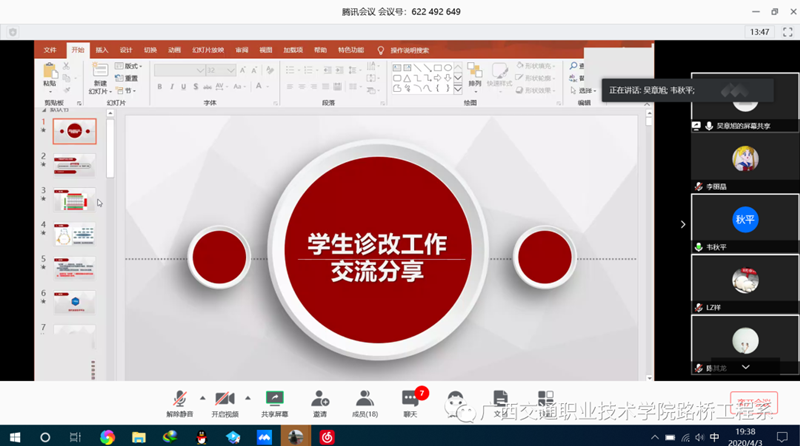The height and width of the screenshot is (446, 800).
Task: Open the 聊天 chat with 7 unread
Action: pyautogui.click(x=410, y=399)
